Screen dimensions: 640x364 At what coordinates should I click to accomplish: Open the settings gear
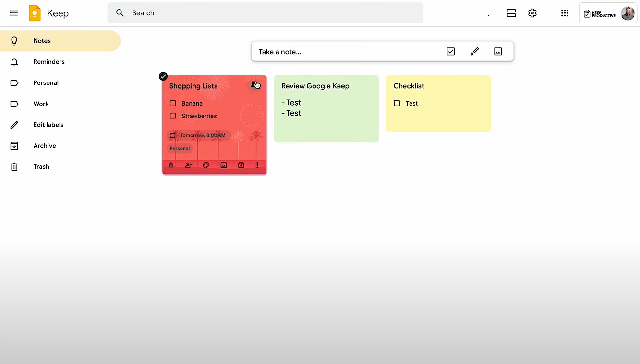tap(532, 13)
